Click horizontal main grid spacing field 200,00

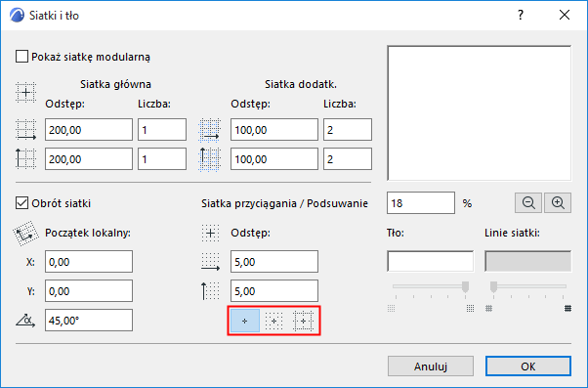[x=89, y=130]
